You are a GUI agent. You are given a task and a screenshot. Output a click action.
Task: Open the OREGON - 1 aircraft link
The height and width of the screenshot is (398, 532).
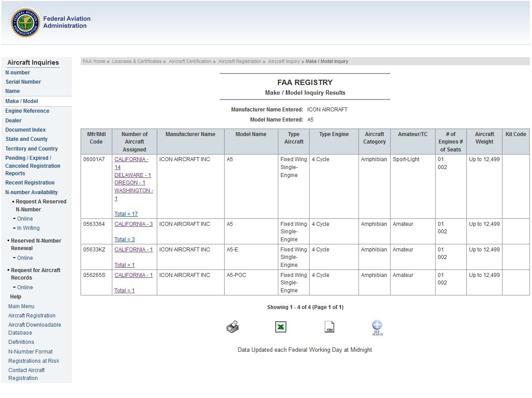(x=129, y=183)
